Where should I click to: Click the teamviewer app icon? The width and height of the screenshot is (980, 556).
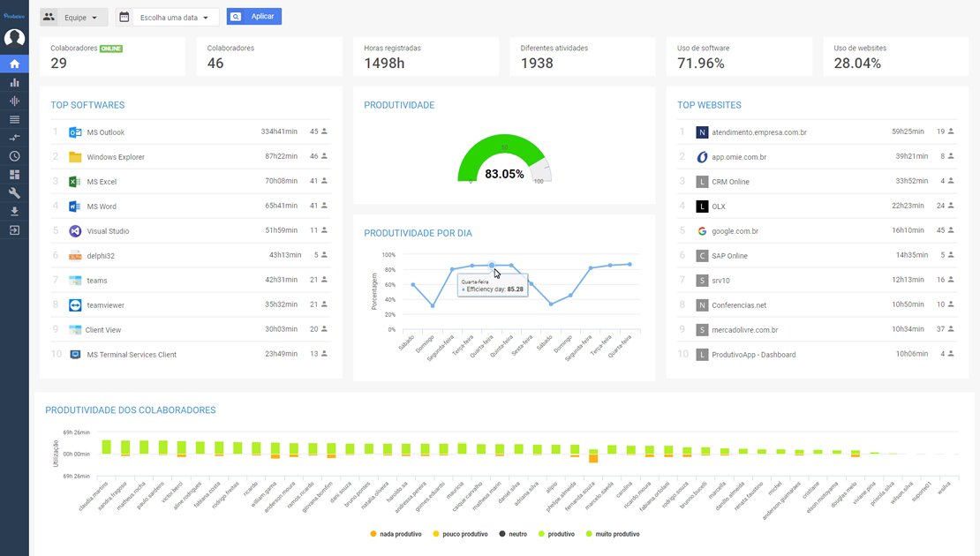point(75,304)
